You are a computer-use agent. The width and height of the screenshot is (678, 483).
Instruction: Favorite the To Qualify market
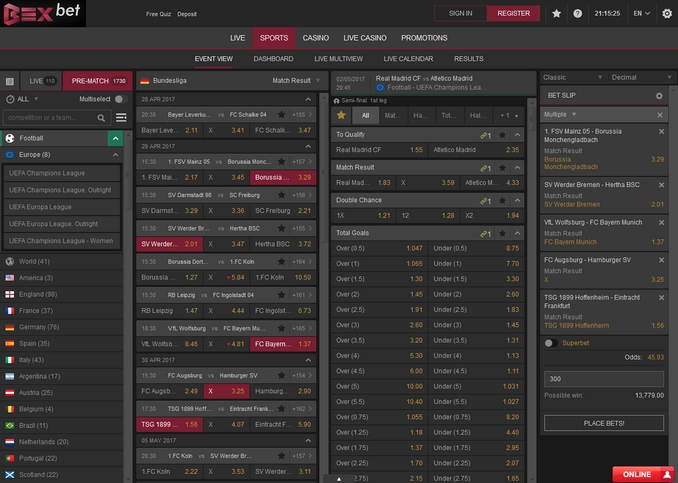click(x=502, y=135)
